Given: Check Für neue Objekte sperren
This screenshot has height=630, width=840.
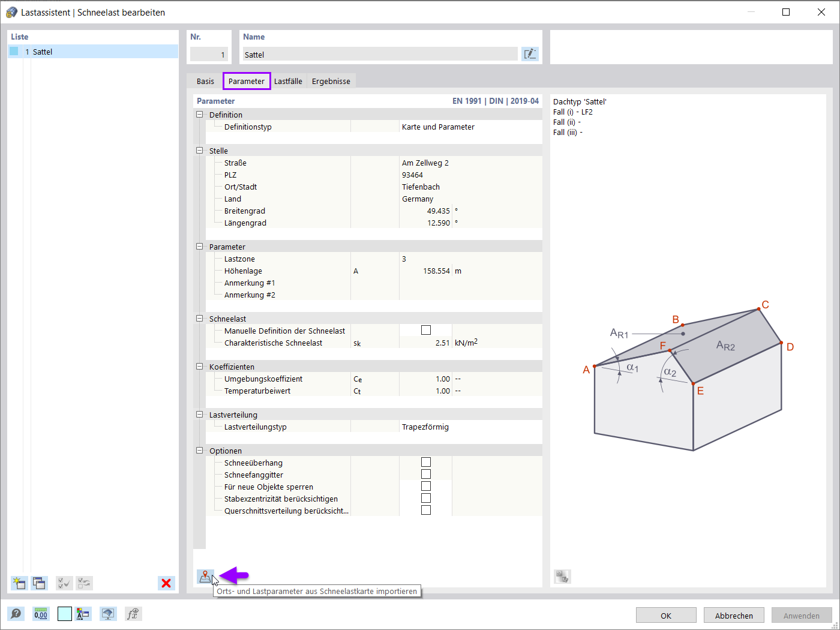Looking at the screenshot, I should (x=426, y=486).
